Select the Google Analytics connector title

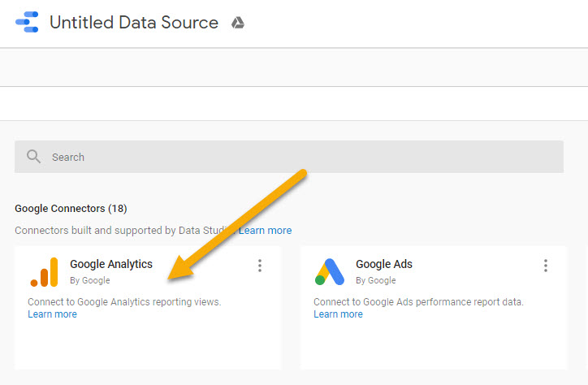(x=111, y=264)
